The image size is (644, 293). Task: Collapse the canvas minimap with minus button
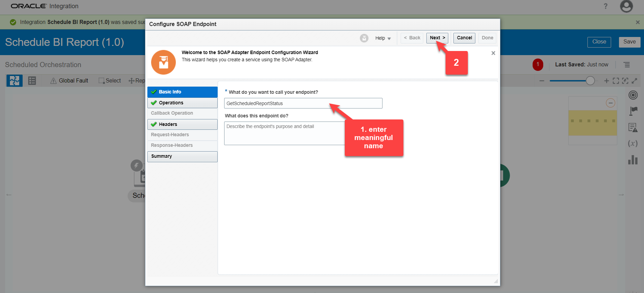click(x=610, y=103)
